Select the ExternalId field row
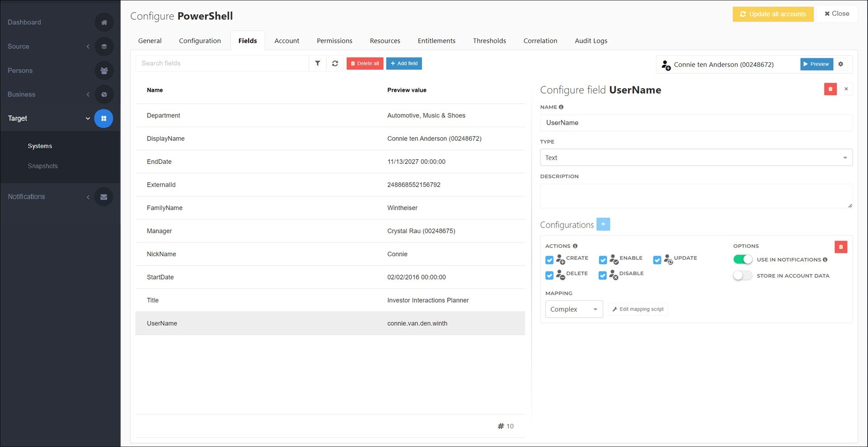The image size is (868, 447). (x=330, y=185)
